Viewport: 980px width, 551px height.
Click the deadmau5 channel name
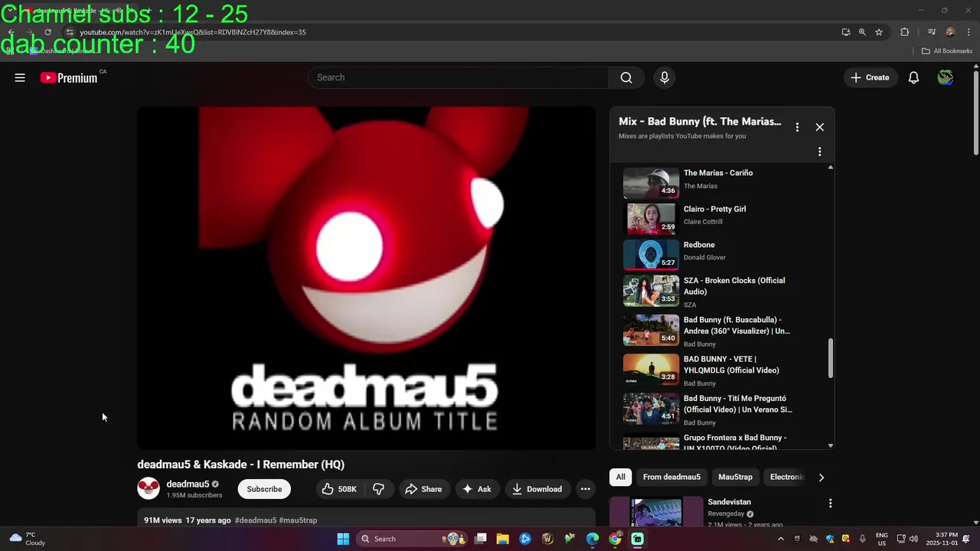click(x=188, y=484)
